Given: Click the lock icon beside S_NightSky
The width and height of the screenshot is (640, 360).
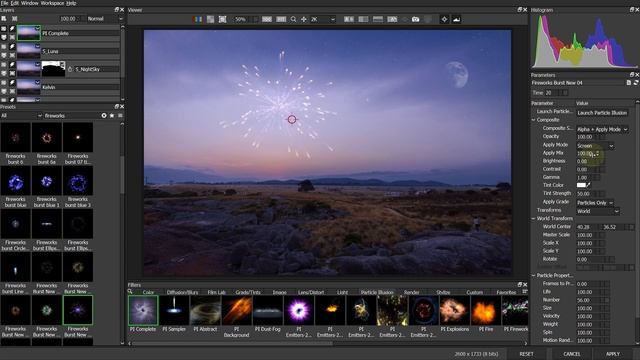Looking at the screenshot, I should tap(70, 69).
